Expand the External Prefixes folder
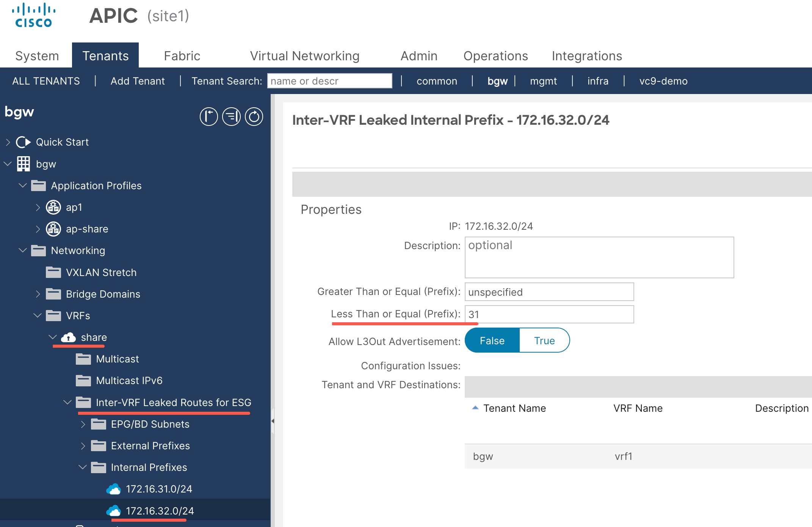This screenshot has width=812, height=527. point(83,445)
